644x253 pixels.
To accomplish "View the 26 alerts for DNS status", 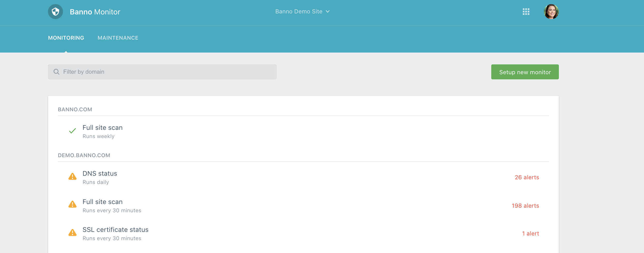I will pos(527,177).
